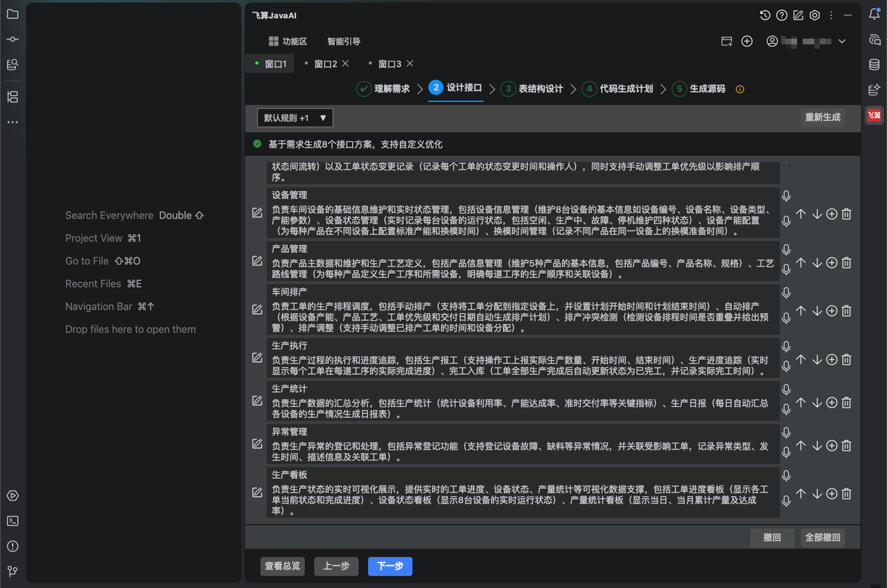Minimize the 飞算JavaAI panel with the dash

coord(848,15)
